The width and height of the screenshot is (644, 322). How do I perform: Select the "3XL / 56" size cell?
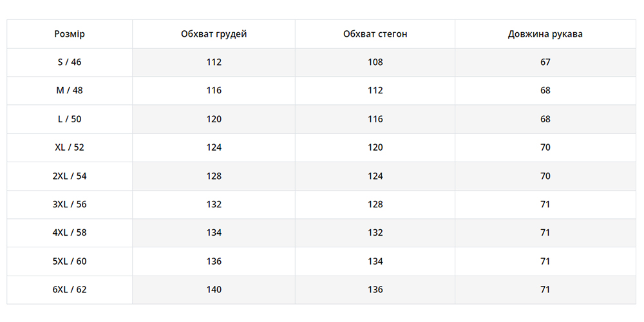70,204
